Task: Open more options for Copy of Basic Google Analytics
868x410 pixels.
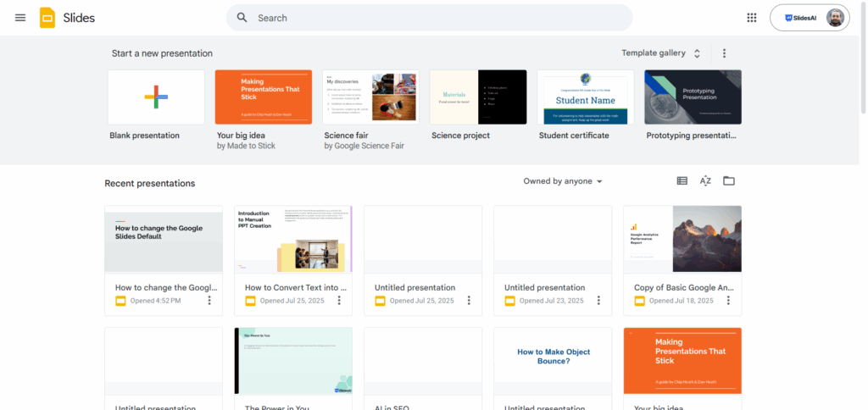Action: coord(728,301)
